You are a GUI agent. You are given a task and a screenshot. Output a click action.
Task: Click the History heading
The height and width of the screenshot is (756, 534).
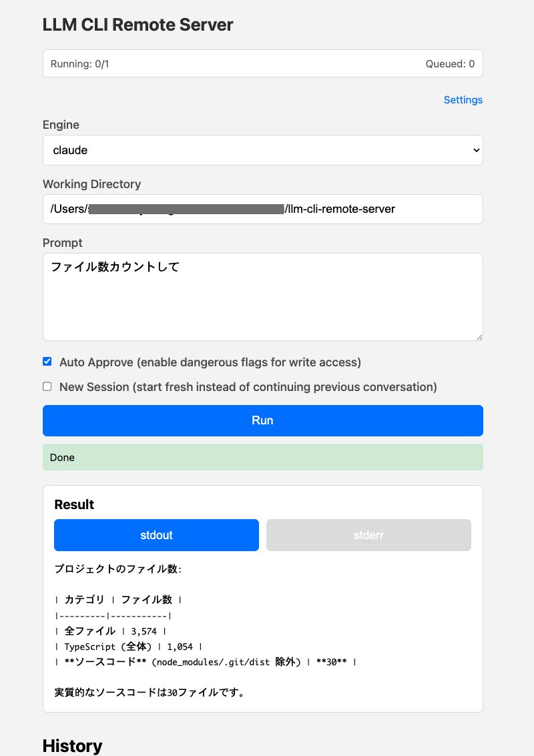pos(72,745)
